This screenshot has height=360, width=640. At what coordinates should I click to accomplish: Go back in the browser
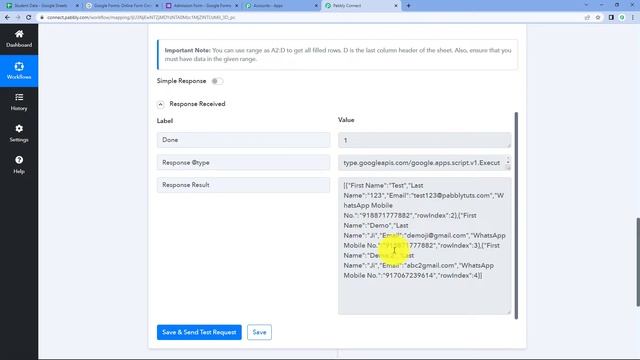pos(7,18)
